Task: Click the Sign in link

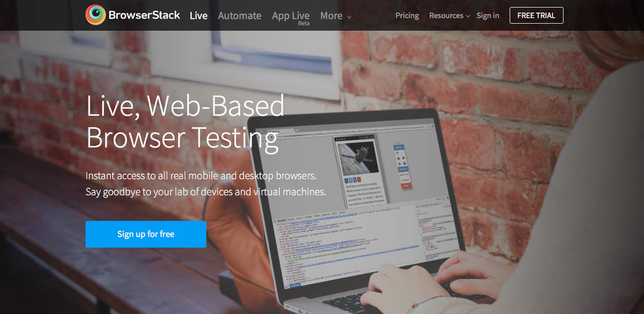Action: (488, 16)
